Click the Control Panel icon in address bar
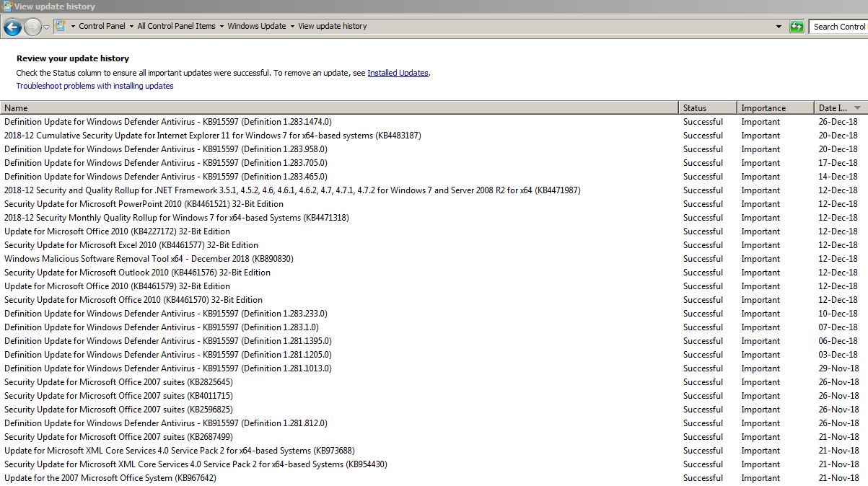 [x=61, y=26]
